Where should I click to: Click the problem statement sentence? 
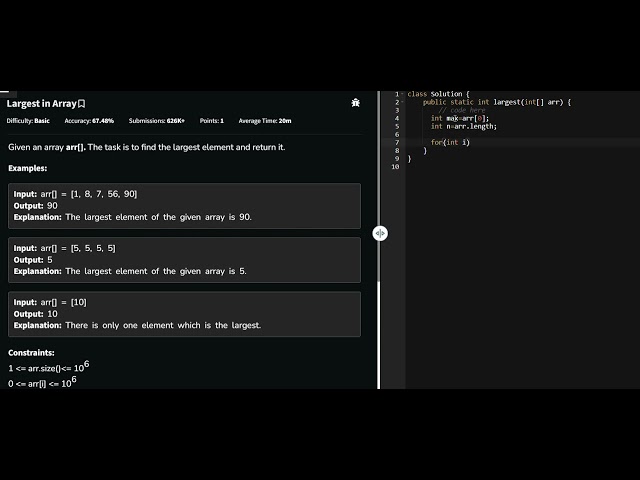[147, 147]
